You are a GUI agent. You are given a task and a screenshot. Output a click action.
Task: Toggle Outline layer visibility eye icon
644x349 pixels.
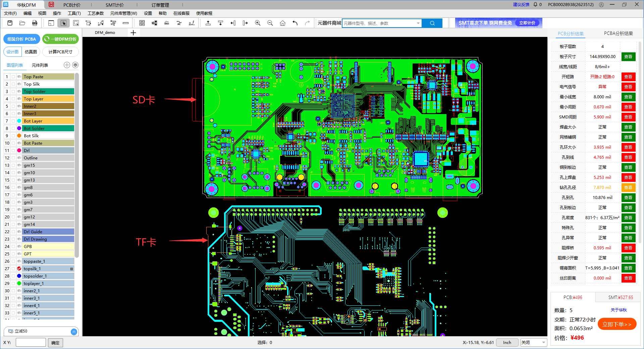(x=19, y=158)
